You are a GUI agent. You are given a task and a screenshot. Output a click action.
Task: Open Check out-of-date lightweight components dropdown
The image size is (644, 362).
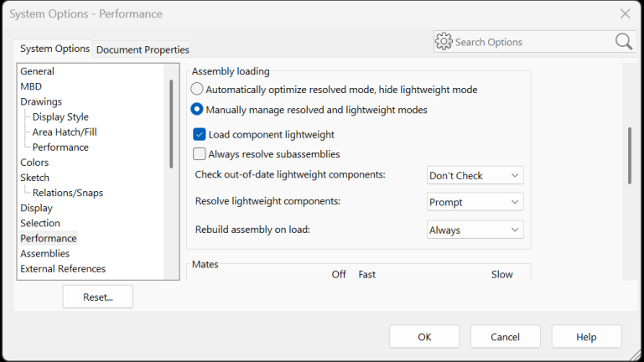(475, 175)
